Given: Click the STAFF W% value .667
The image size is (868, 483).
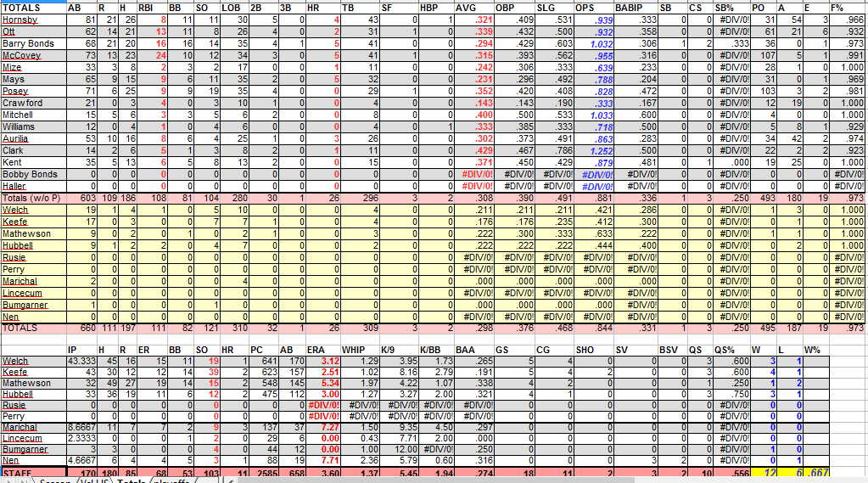Looking at the screenshot, I should (818, 473).
